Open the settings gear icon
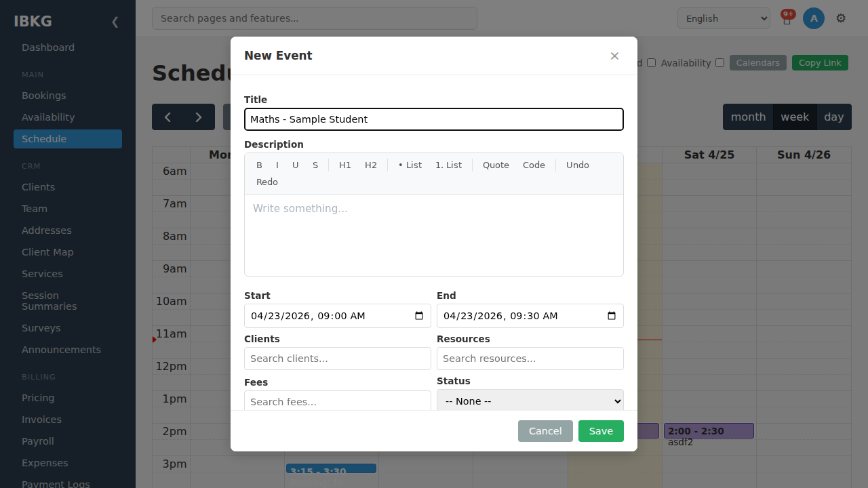The height and width of the screenshot is (488, 868). point(841,18)
